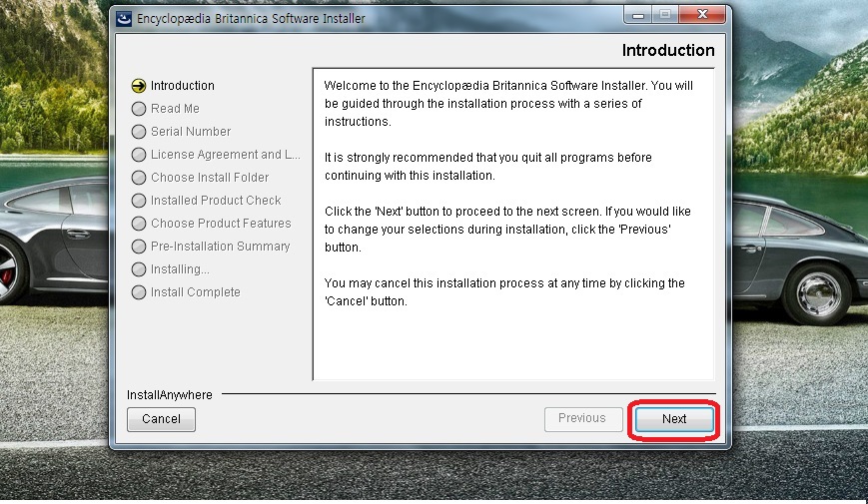
Task: Click the Introduction step label in sidebar
Action: pos(182,86)
